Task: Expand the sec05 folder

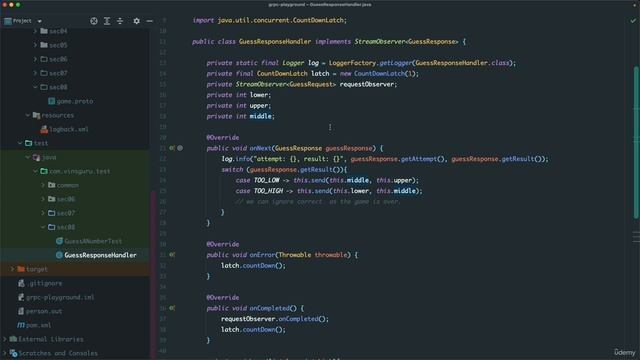Action: tap(35, 45)
